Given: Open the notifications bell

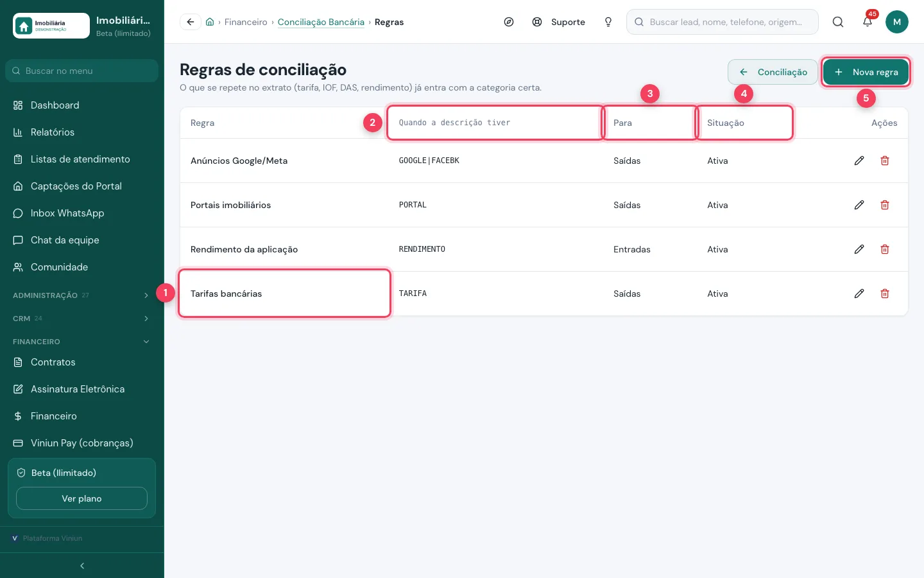Looking at the screenshot, I should pyautogui.click(x=868, y=22).
